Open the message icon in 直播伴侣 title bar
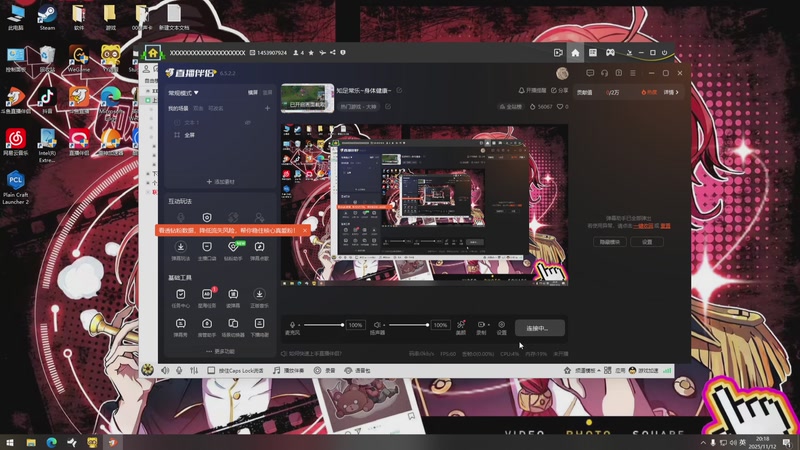The width and height of the screenshot is (800, 450). (590, 73)
